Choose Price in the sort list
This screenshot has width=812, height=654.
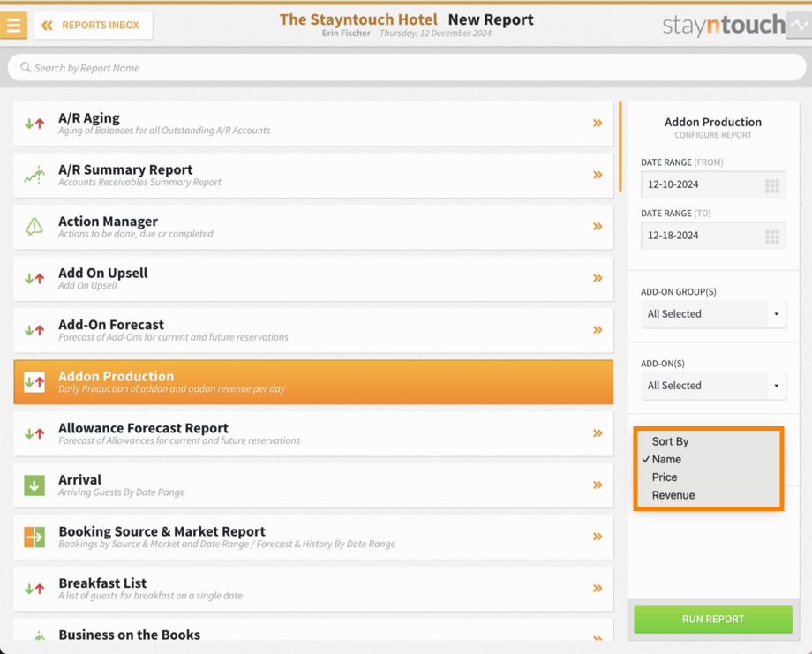pos(708,477)
